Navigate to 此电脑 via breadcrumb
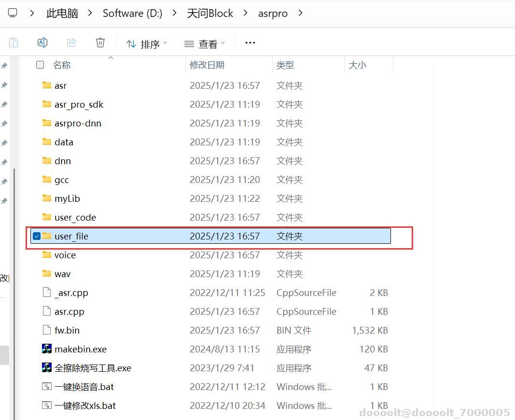Image resolution: width=515 pixels, height=420 pixels. coord(62,13)
